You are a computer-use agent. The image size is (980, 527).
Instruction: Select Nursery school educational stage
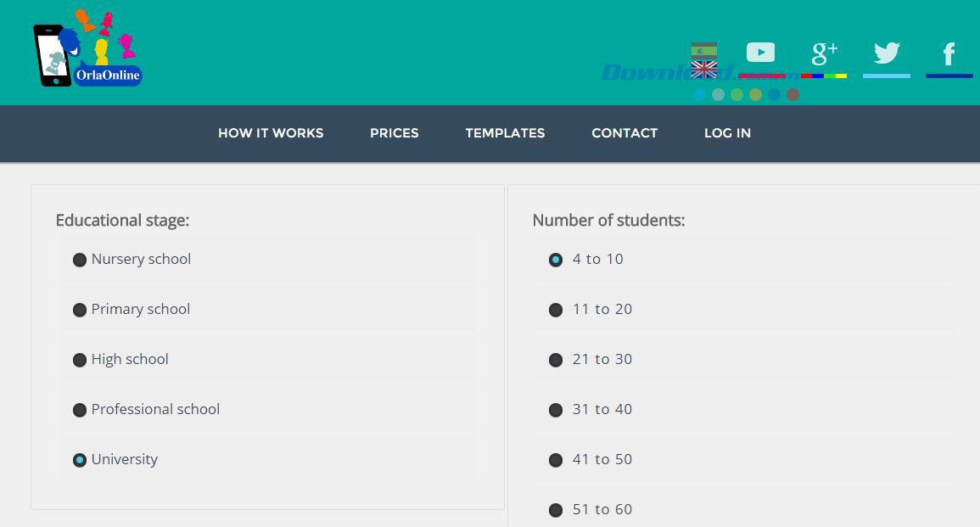point(80,260)
